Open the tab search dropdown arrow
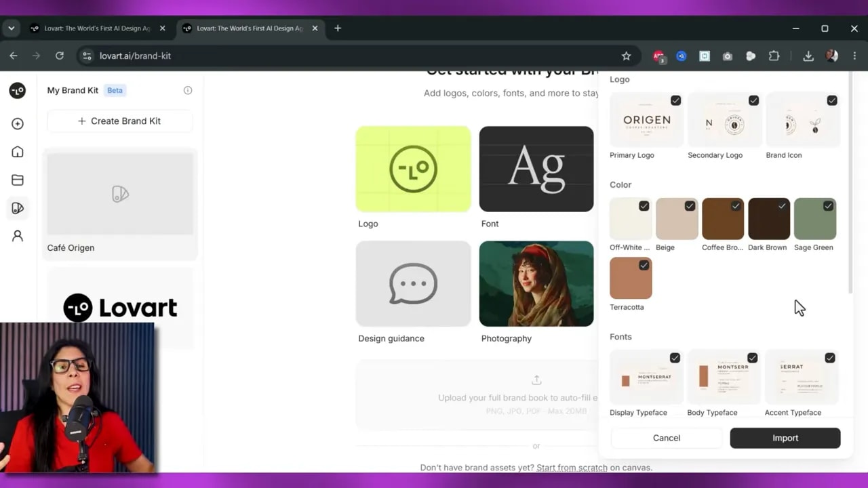The height and width of the screenshot is (488, 868). (11, 28)
